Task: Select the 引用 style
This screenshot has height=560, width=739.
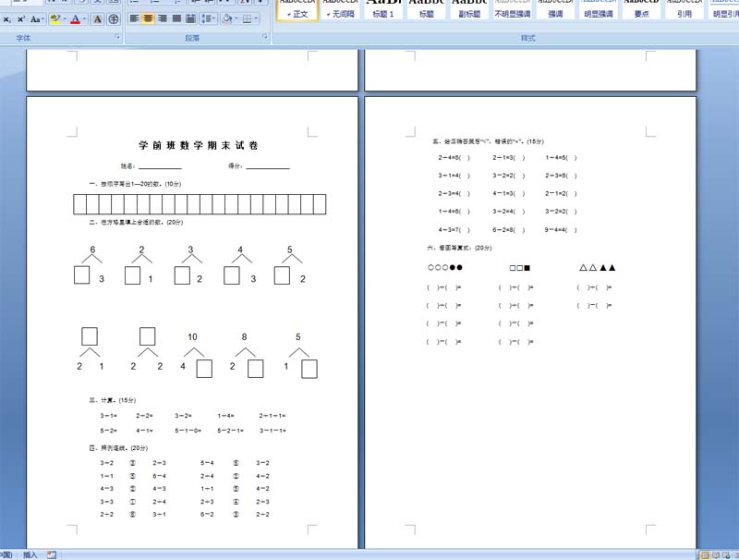Action: pyautogui.click(x=684, y=9)
